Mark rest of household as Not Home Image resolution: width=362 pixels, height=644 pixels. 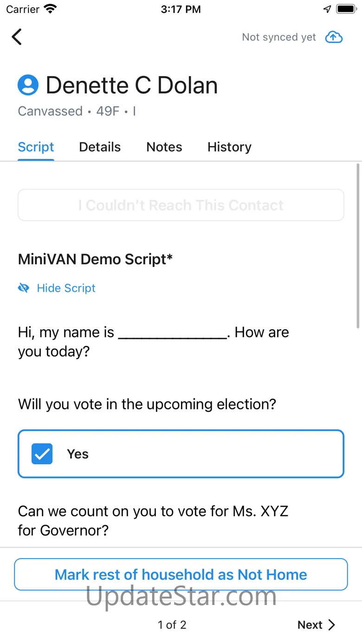(181, 574)
